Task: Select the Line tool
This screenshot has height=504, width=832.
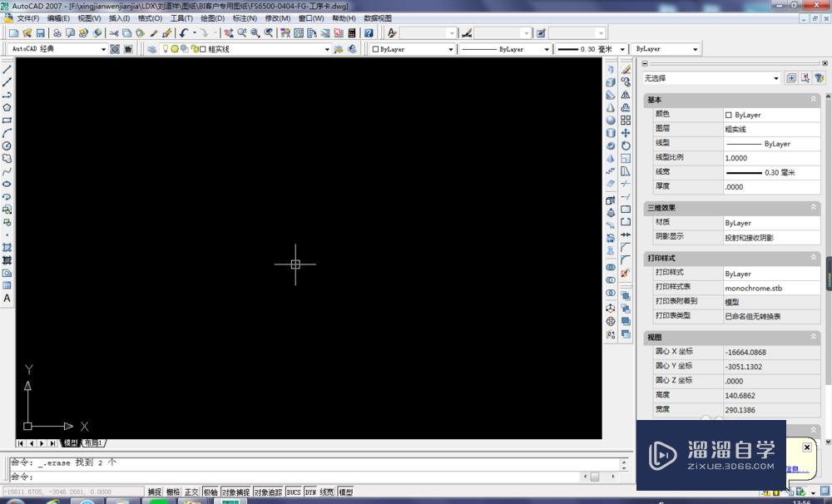Action: point(7,68)
